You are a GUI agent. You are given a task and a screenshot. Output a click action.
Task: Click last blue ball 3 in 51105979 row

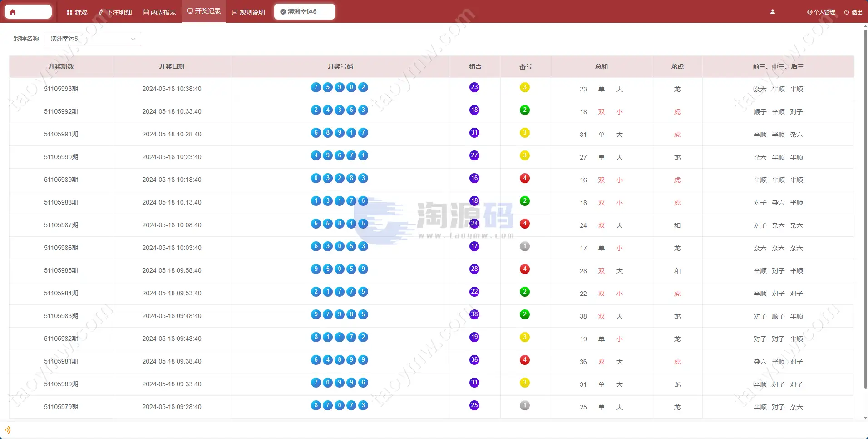[x=363, y=405]
